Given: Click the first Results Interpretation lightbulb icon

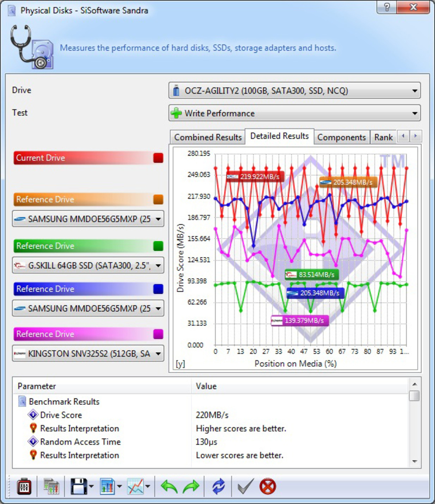Looking at the screenshot, I should tap(33, 428).
